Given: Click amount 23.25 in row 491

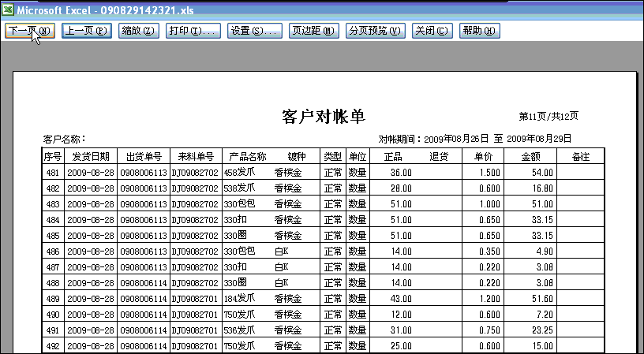Looking at the screenshot, I should coord(542,330).
